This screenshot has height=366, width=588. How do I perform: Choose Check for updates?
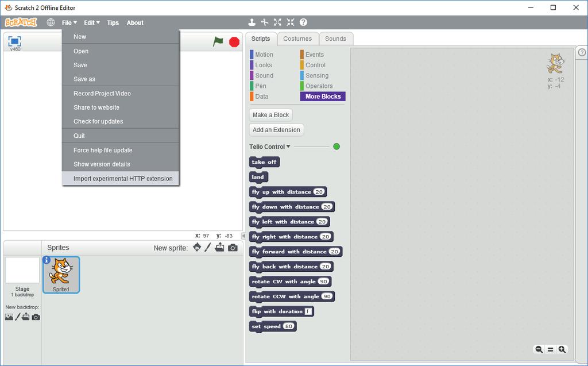121,122
